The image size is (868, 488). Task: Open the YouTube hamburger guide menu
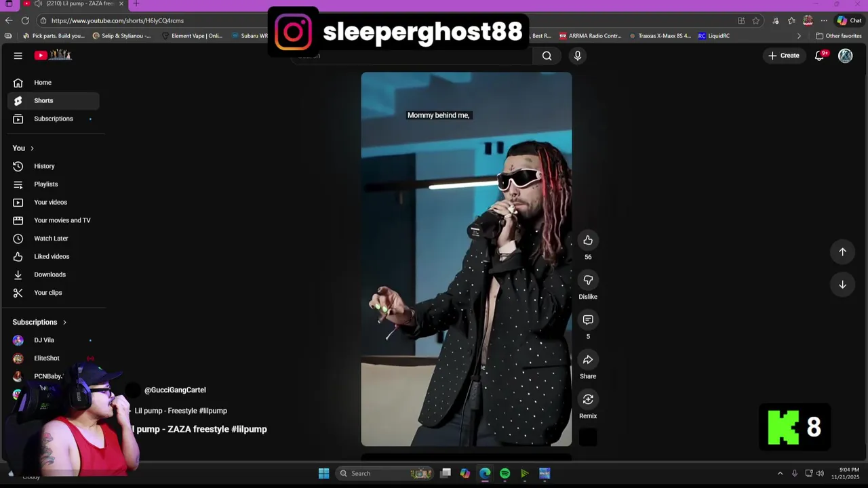tap(18, 56)
